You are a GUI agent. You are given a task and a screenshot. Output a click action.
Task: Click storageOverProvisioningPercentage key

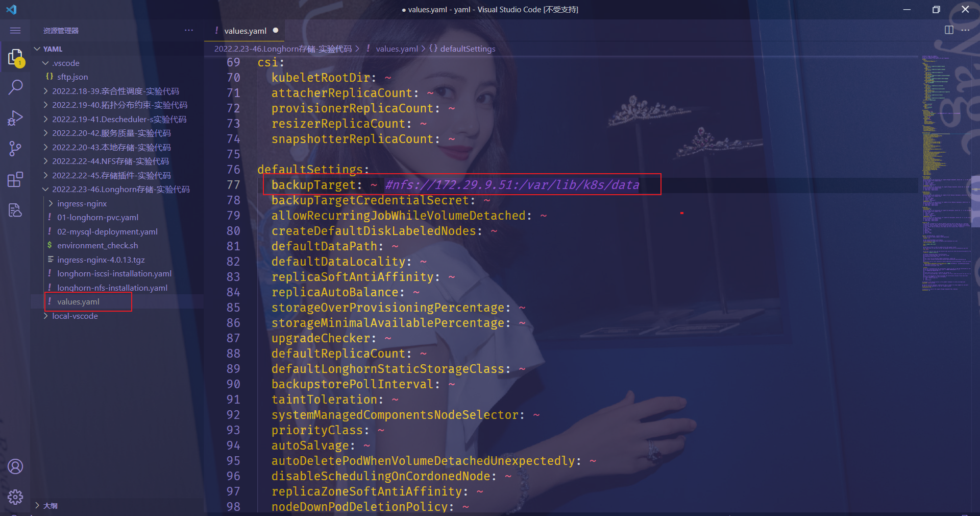(388, 308)
